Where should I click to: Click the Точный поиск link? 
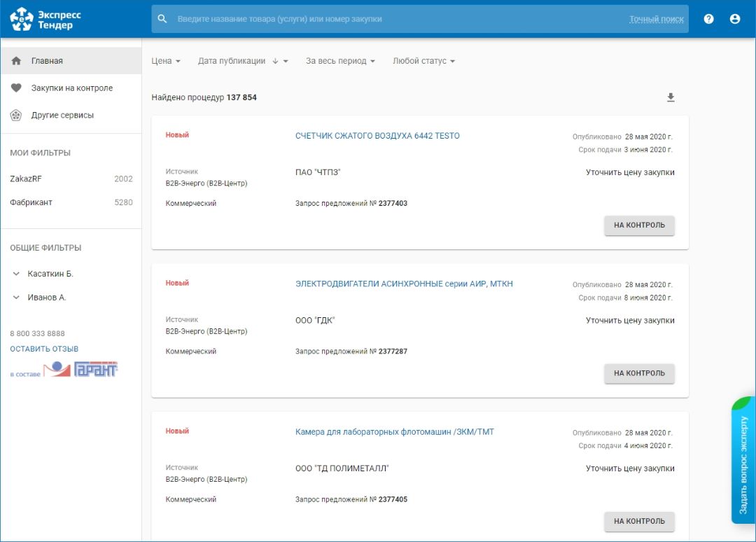656,19
